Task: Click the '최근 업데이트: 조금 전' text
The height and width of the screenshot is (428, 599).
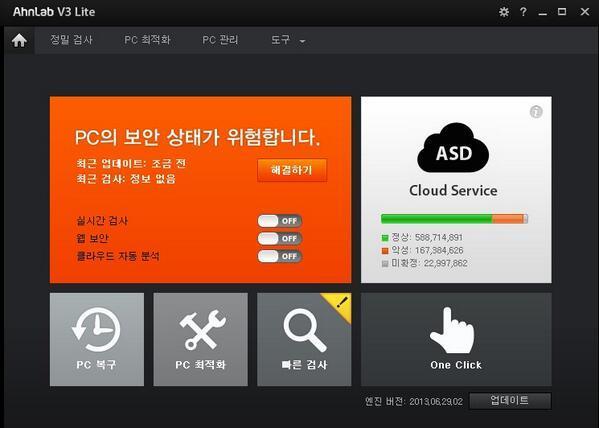Action: (x=131, y=164)
